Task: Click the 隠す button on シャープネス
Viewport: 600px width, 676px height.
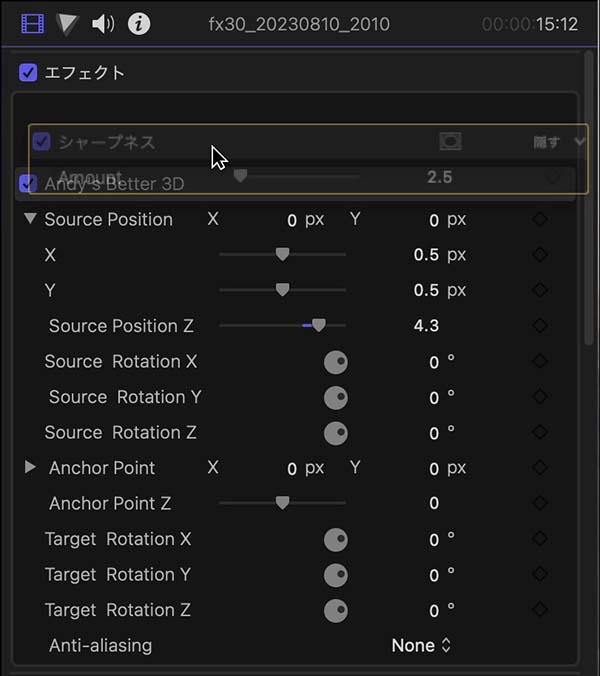Action: click(547, 142)
